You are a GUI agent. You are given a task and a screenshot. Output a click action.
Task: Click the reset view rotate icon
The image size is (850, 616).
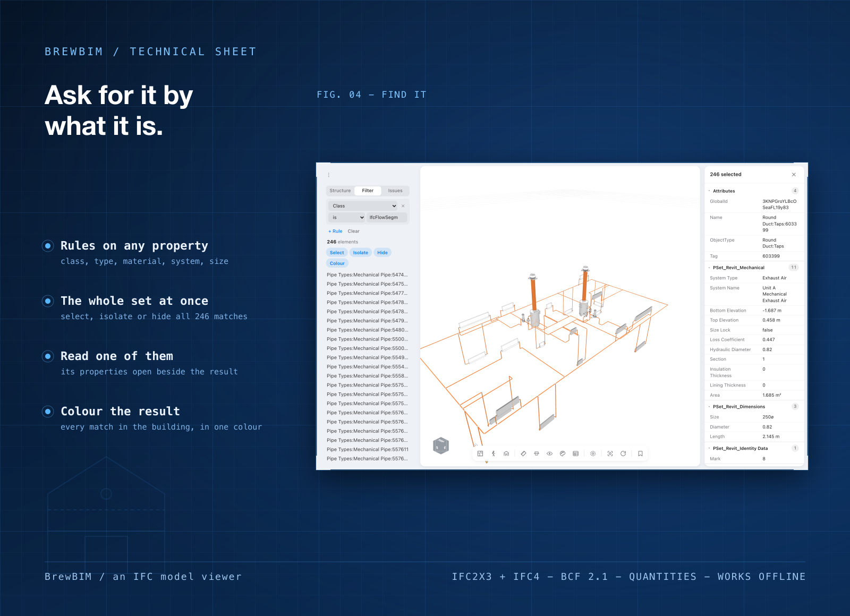[623, 454]
